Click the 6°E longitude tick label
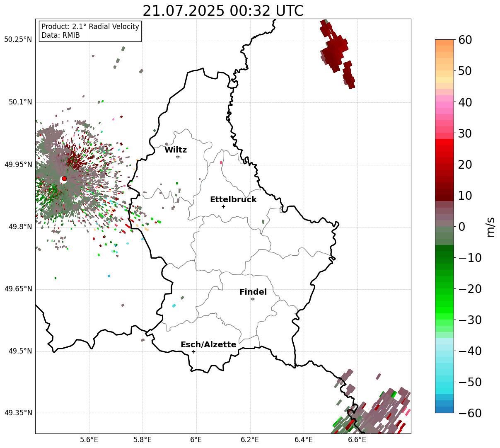This screenshot has width=500, height=448. tap(196, 440)
